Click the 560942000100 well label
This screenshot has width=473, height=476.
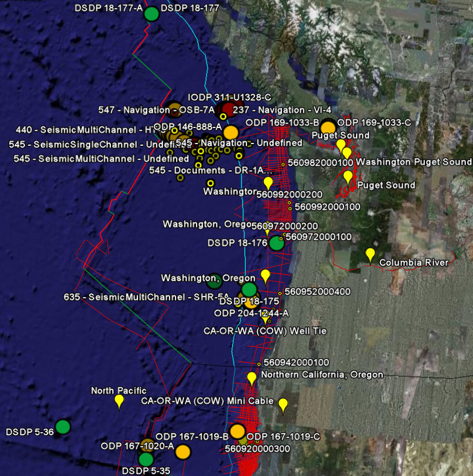[x=296, y=362]
